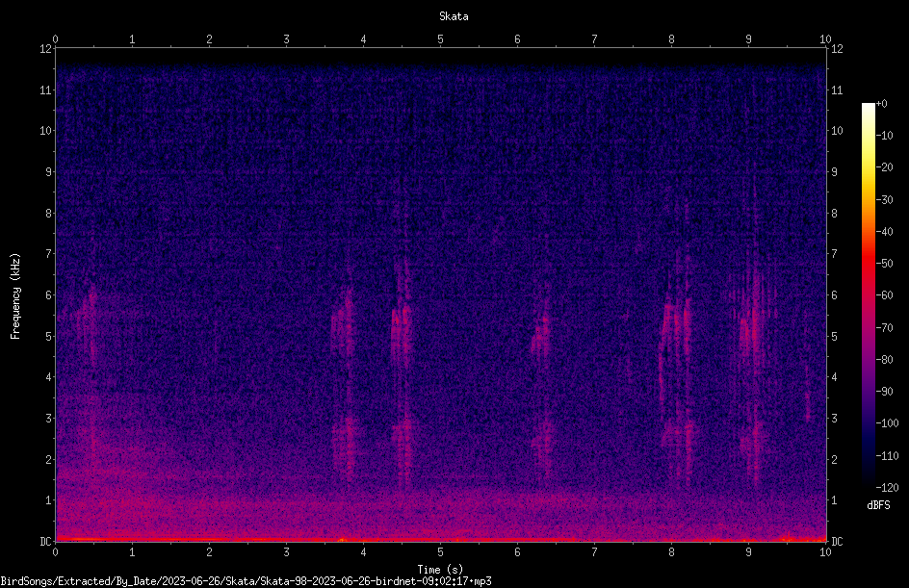Click the '12' tick on the left frequency axis

[x=46, y=49]
